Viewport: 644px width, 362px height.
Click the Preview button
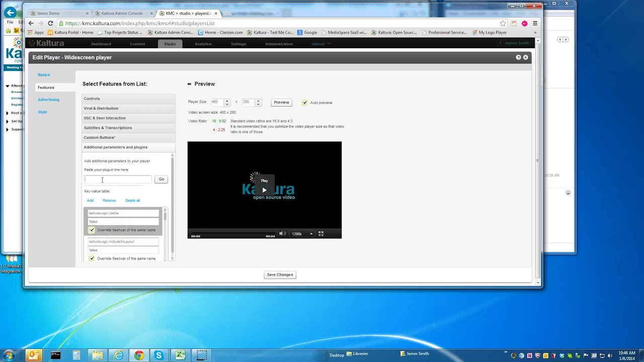click(x=281, y=103)
